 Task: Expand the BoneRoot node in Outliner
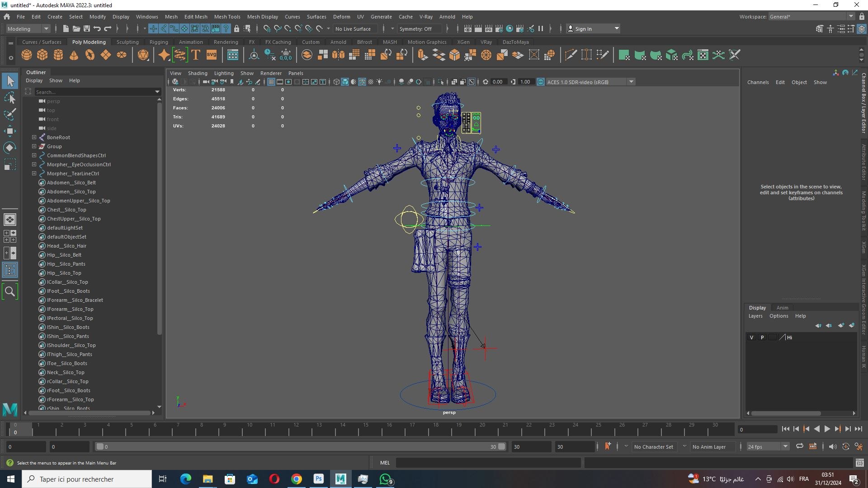point(34,137)
